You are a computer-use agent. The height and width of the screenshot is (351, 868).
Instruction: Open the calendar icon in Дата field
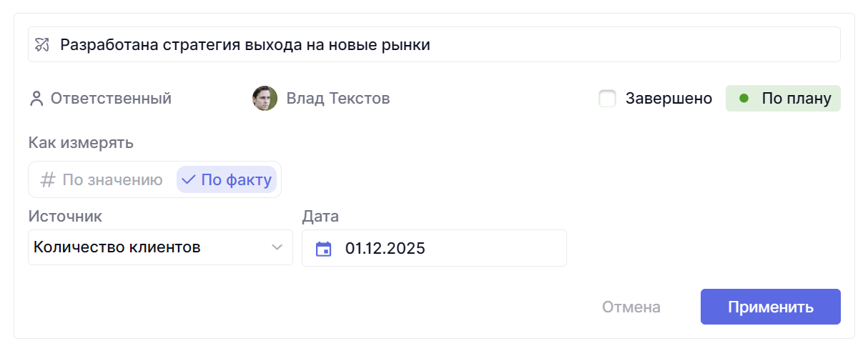(x=324, y=249)
